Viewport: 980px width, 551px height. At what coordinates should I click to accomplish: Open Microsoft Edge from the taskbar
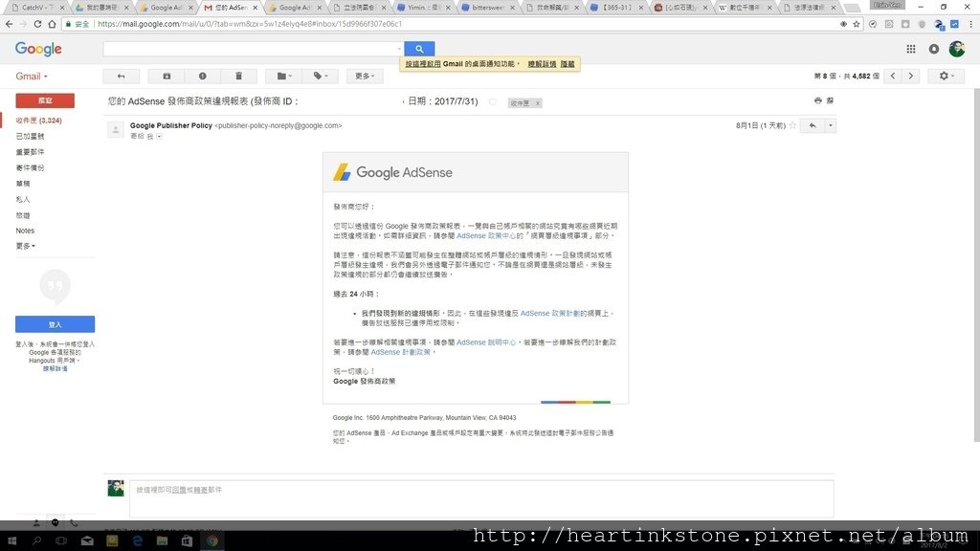point(138,541)
